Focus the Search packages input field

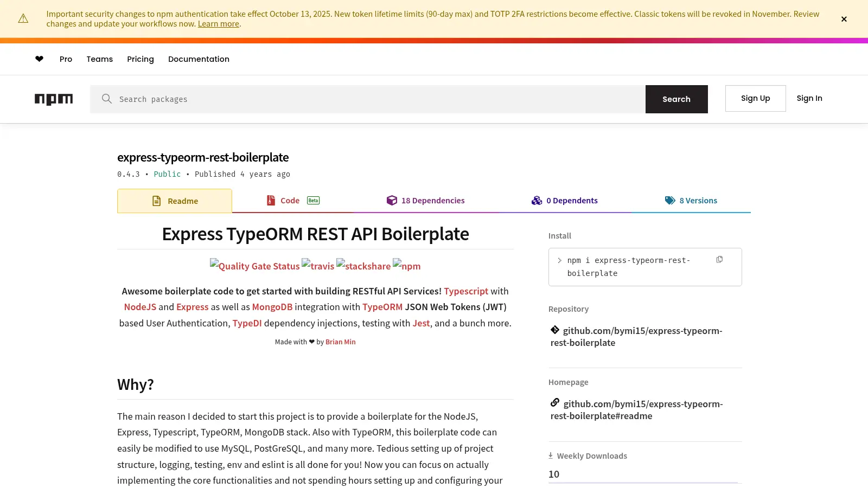point(368,99)
